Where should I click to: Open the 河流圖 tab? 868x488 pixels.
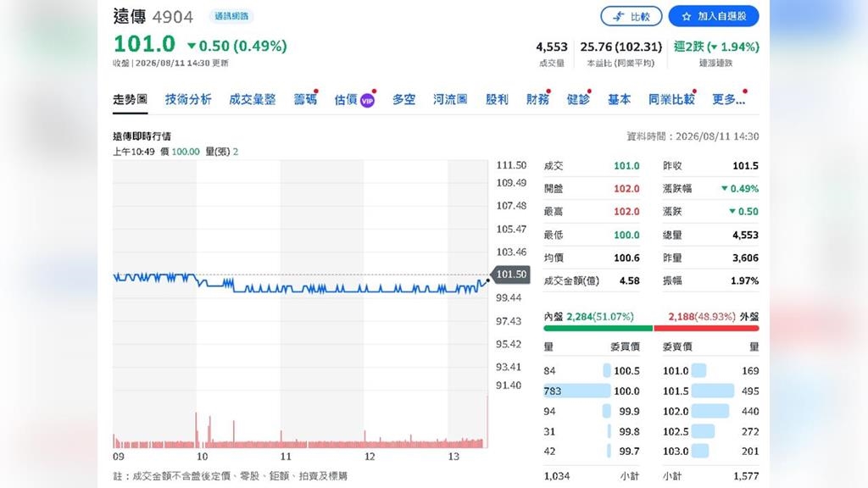tap(450, 100)
